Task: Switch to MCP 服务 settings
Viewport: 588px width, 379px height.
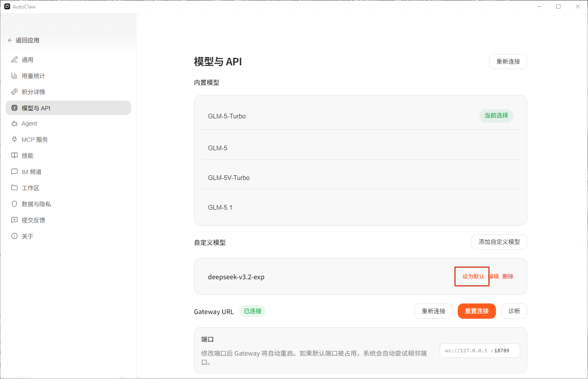Action: (68, 140)
